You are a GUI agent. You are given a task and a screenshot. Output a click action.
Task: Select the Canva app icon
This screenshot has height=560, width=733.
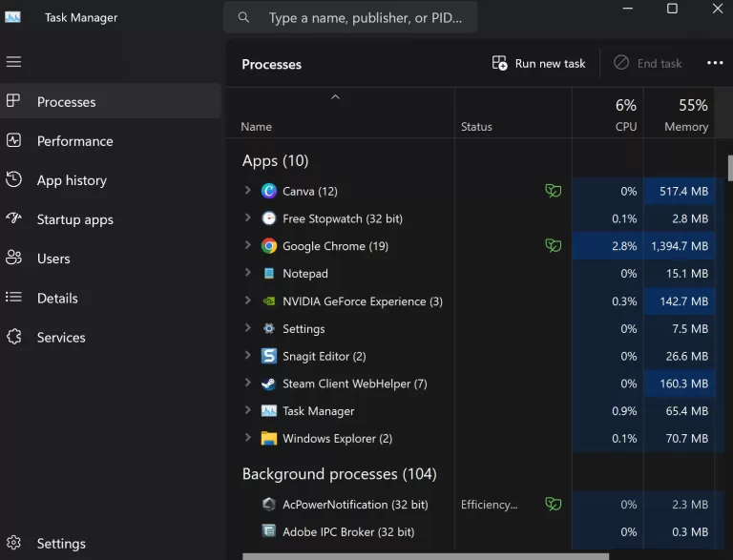click(269, 191)
